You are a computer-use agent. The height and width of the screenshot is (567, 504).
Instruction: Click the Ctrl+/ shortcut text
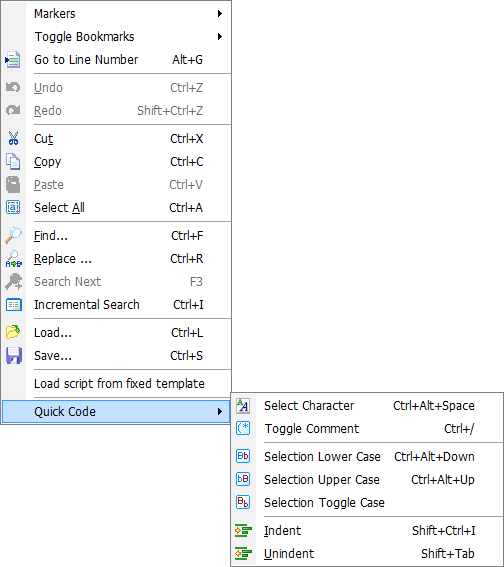459,429
